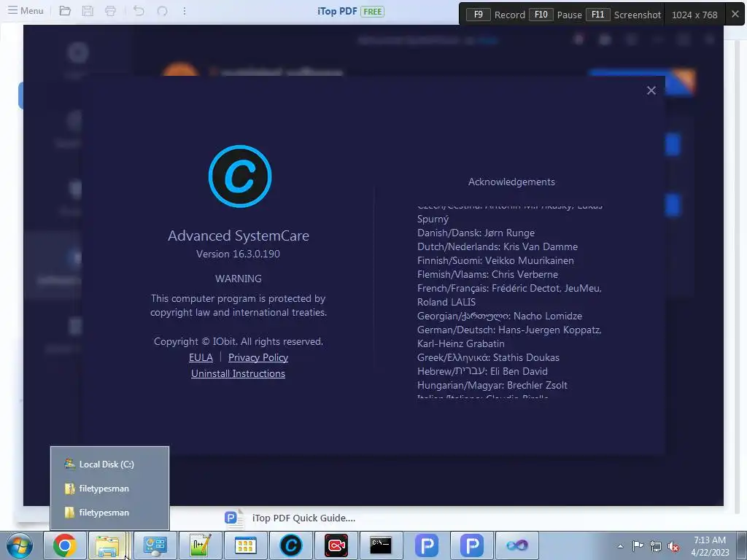The image size is (747, 560).
Task: Click Flemish/Vlaams: Chris Verberne entry
Action: [x=487, y=274]
